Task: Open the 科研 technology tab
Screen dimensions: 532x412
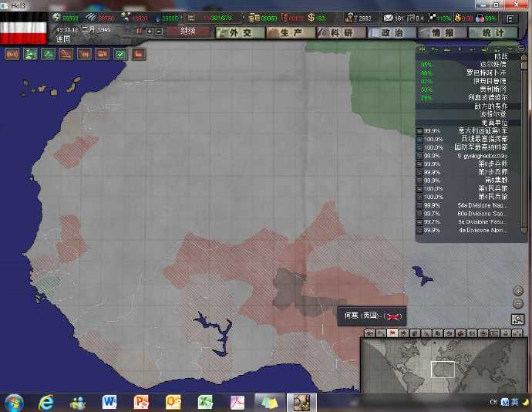Action: click(x=342, y=32)
